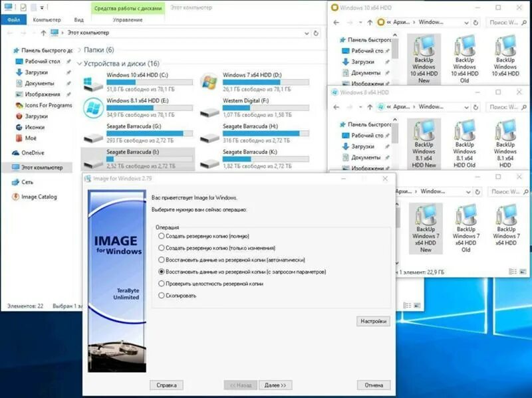Click the up arrow in This PC window
The height and width of the screenshot is (398, 532).
point(43,33)
